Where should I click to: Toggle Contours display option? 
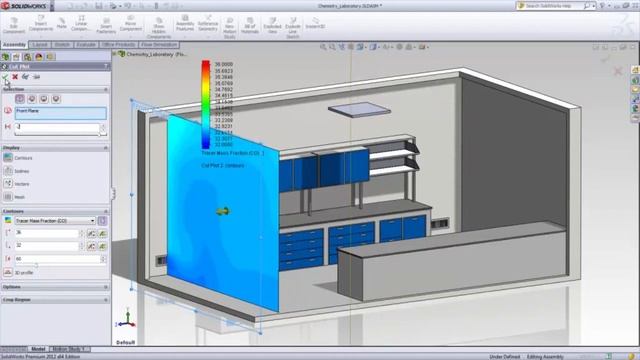tap(8, 158)
